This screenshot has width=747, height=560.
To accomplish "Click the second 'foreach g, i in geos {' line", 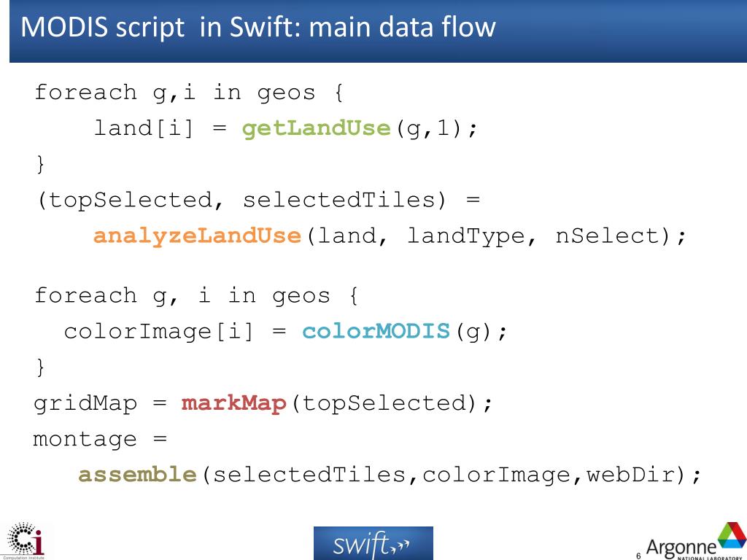I will click(196, 296).
